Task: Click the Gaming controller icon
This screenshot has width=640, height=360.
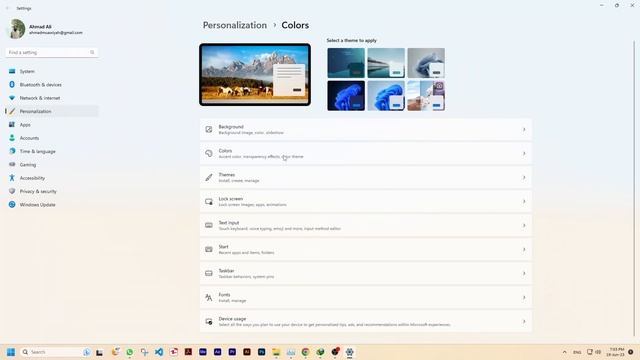Action: click(12, 164)
